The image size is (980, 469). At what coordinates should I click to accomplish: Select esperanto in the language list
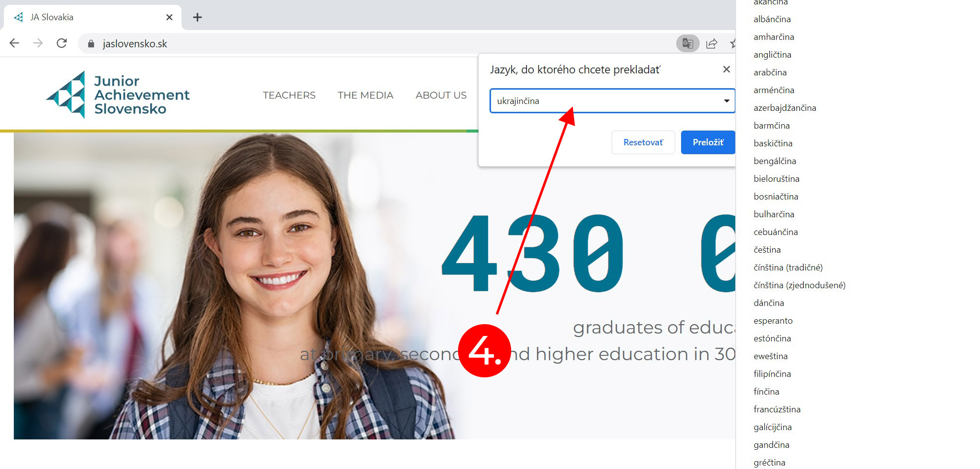point(773,320)
